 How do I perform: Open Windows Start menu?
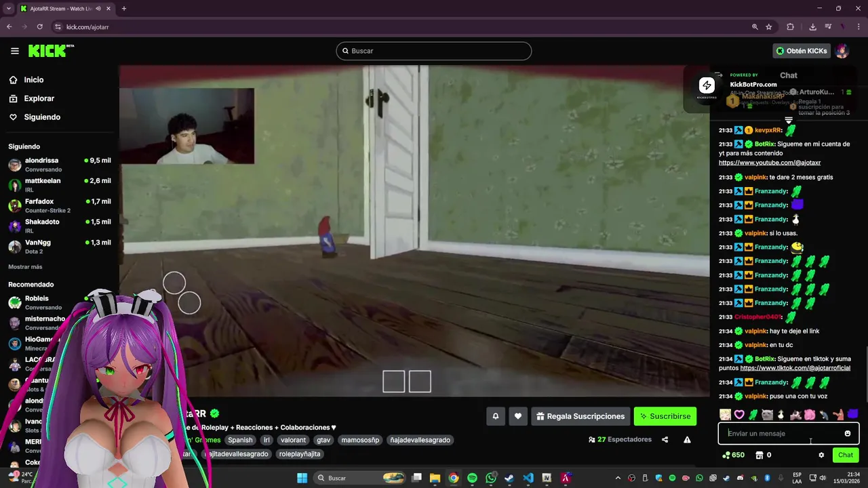click(x=302, y=479)
